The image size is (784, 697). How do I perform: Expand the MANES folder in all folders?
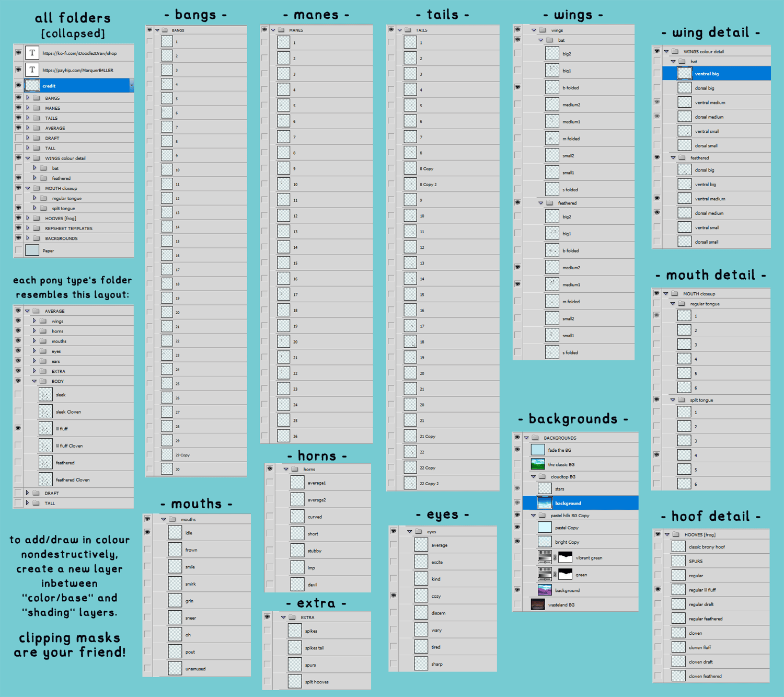(x=28, y=108)
